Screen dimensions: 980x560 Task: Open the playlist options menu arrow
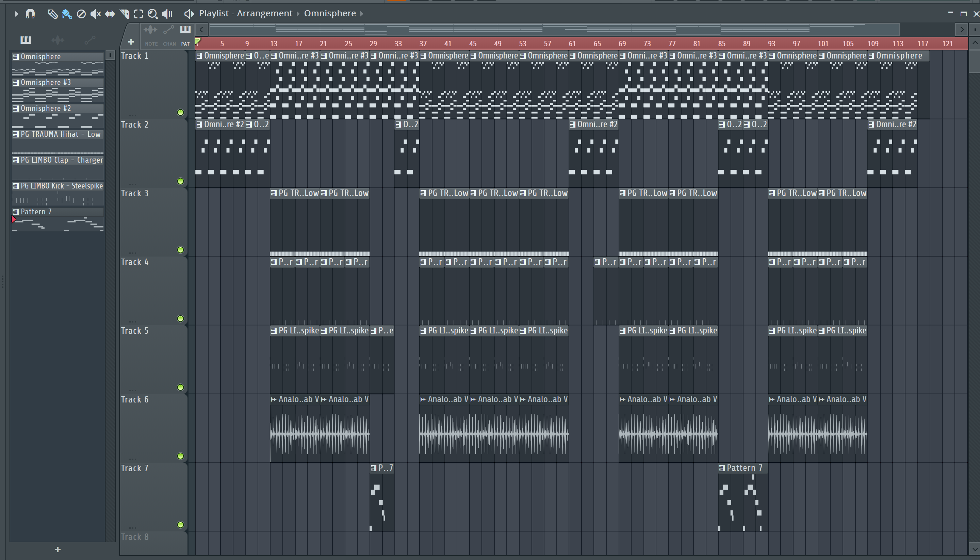tap(16, 14)
